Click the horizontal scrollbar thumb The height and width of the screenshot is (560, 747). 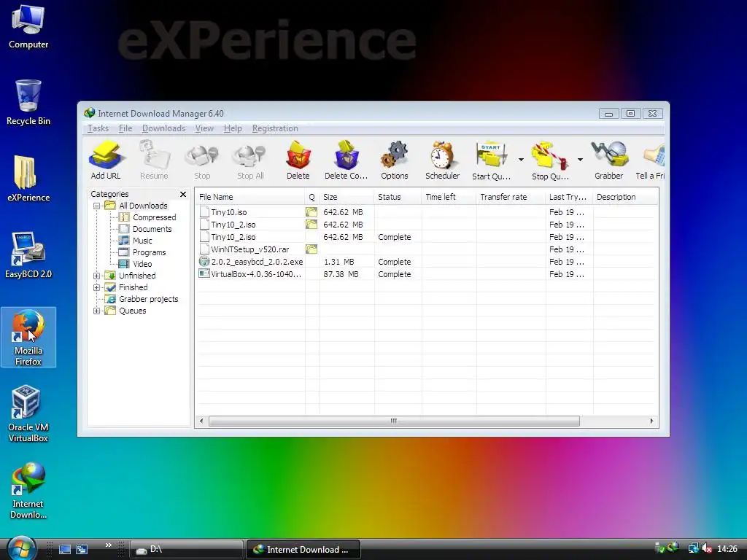pos(394,421)
